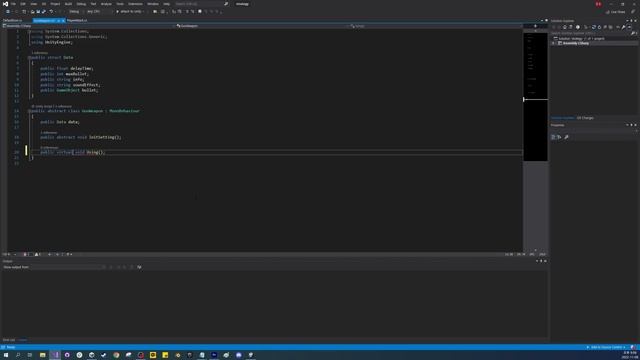The height and width of the screenshot is (360, 640).
Task: Click the InitSetting method name in code
Action: pyautogui.click(x=103, y=137)
